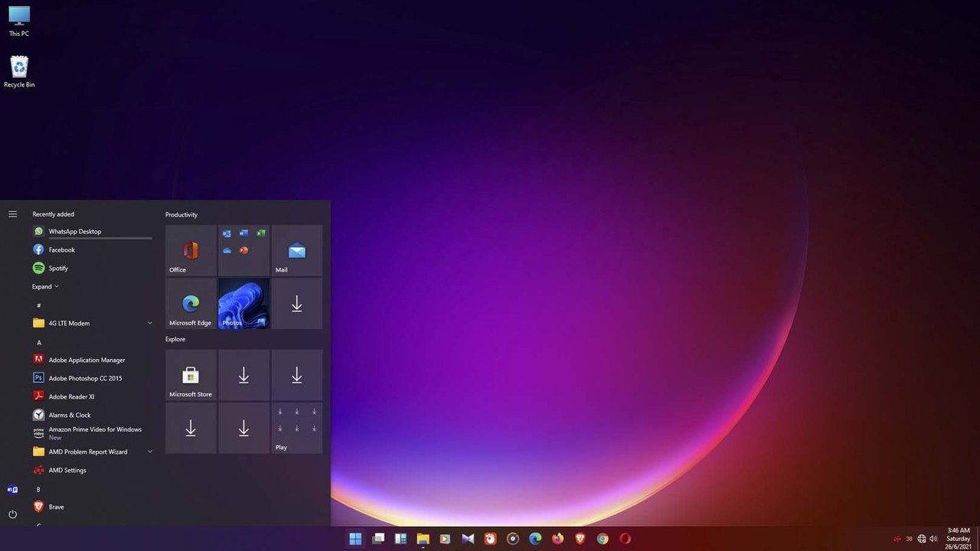This screenshot has width=980, height=551.
Task: Expand the 4G LTE Modem folder
Action: tap(92, 323)
